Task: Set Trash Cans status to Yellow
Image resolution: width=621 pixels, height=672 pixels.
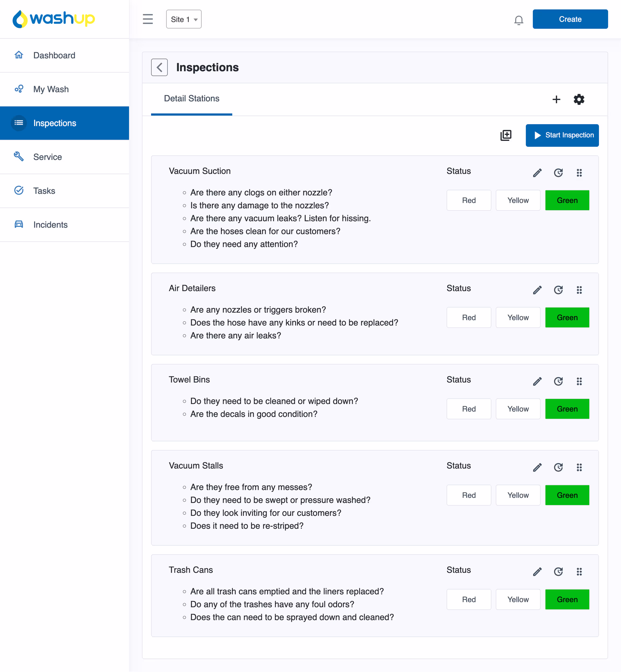Action: click(518, 599)
